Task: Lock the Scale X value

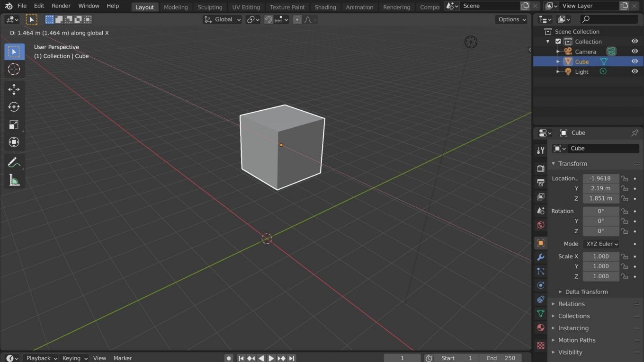Action: [x=625, y=256]
